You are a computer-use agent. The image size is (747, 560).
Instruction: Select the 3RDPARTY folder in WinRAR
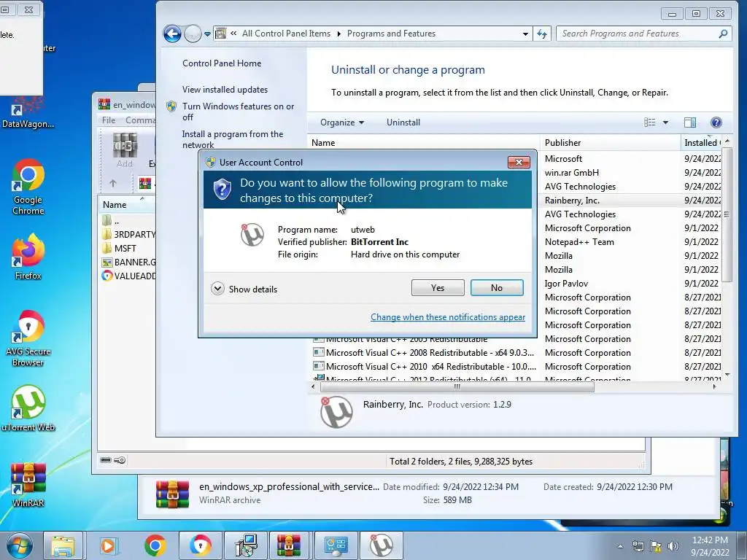point(128,234)
